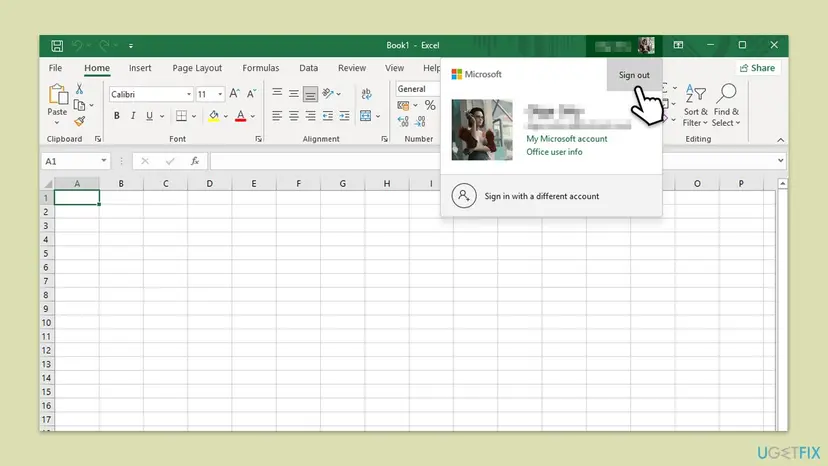Click the Copy icon

click(x=79, y=105)
